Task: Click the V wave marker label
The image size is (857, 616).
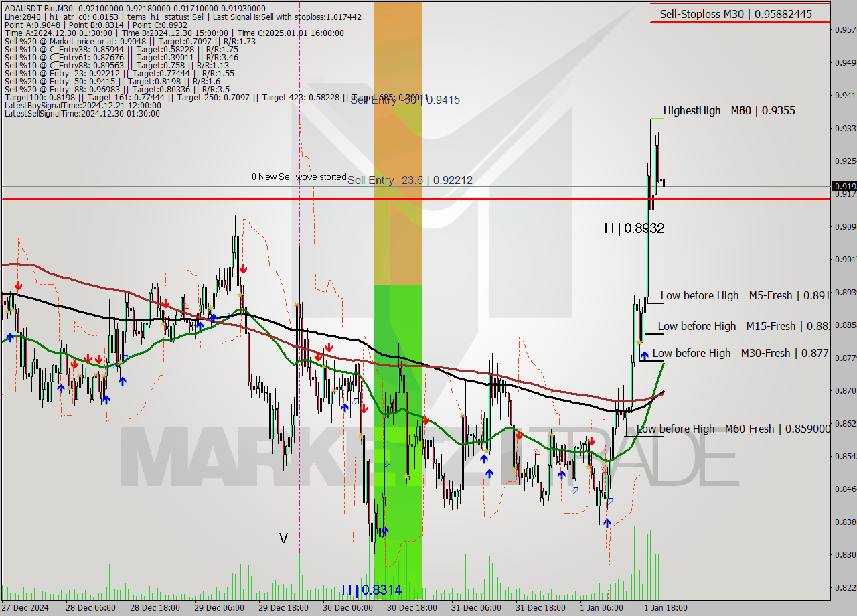Action: pos(283,538)
